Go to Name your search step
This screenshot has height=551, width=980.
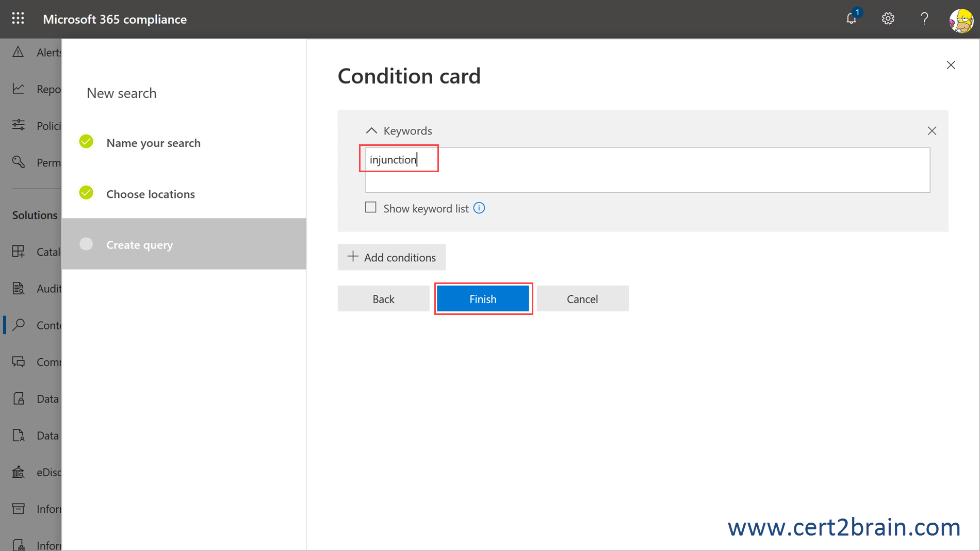[x=153, y=143]
